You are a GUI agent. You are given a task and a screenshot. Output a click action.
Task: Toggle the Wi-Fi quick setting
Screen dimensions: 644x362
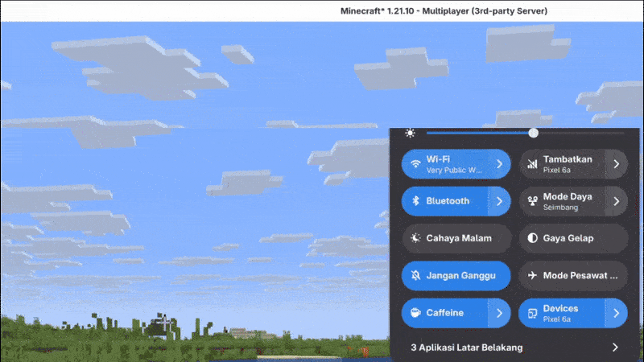(x=445, y=164)
